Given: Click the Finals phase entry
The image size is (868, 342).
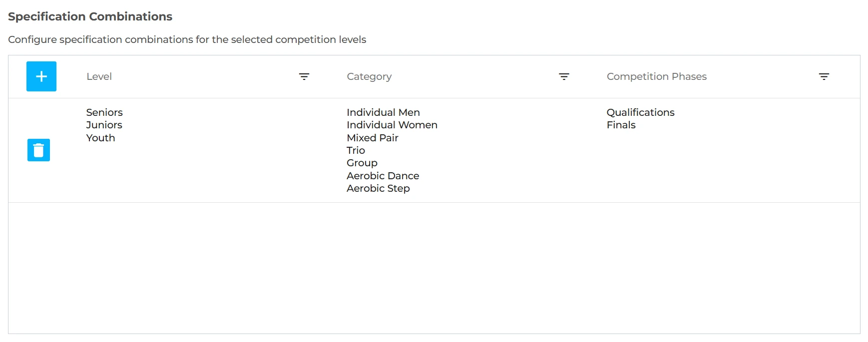Looking at the screenshot, I should (621, 125).
